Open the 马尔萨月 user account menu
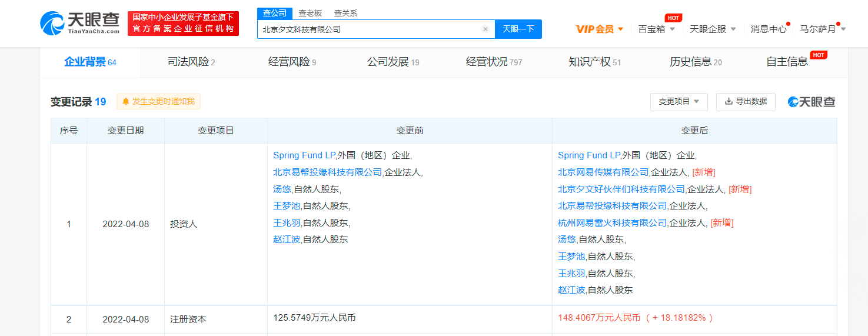Viewport: 868px width, 336px height. [823, 29]
